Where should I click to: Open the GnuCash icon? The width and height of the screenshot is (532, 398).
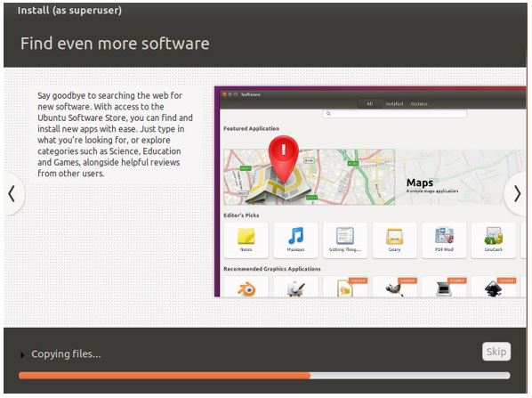point(494,240)
